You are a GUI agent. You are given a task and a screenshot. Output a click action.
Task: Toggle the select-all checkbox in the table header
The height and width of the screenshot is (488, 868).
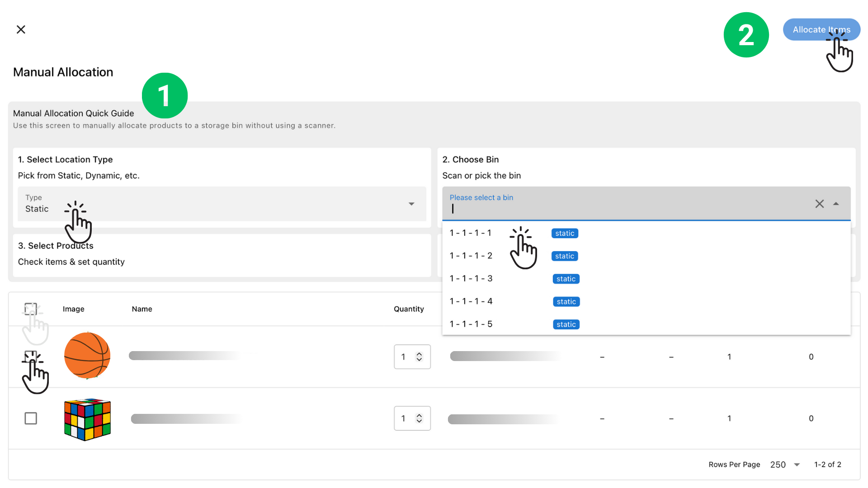coord(31,309)
